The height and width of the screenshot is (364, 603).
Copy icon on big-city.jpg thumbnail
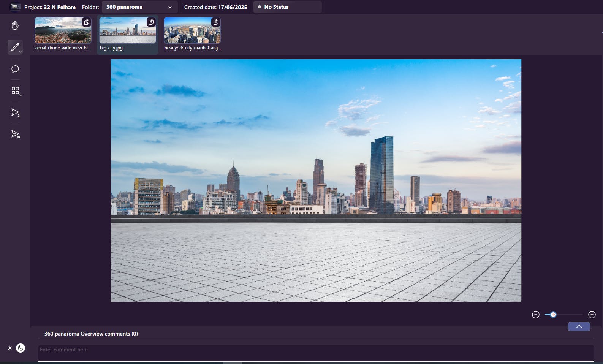point(151,22)
